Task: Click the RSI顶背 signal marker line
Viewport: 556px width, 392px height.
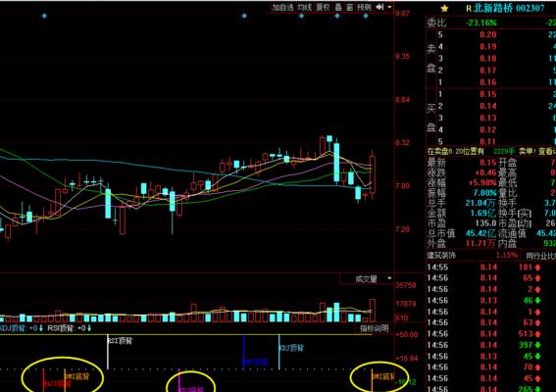Action: [x=108, y=352]
